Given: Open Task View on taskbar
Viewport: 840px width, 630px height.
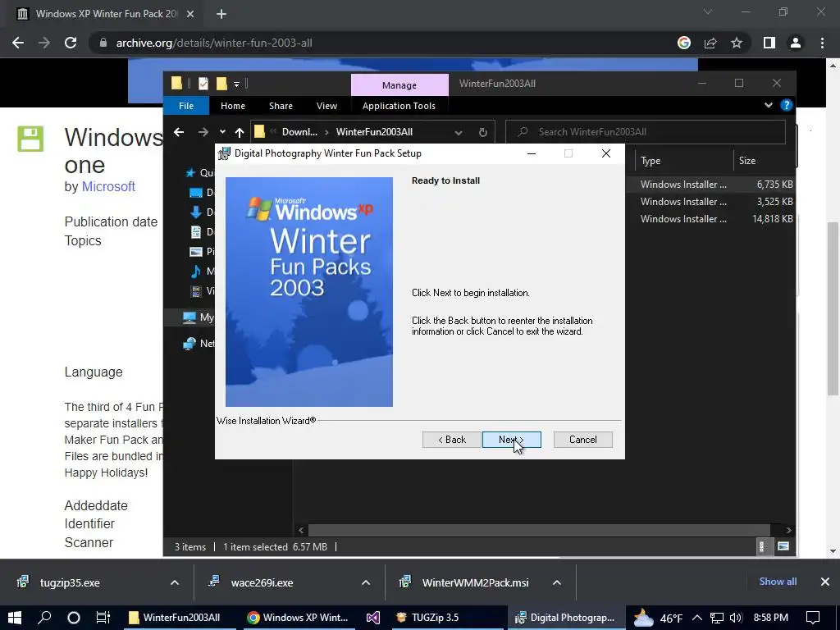Looking at the screenshot, I should (103, 617).
